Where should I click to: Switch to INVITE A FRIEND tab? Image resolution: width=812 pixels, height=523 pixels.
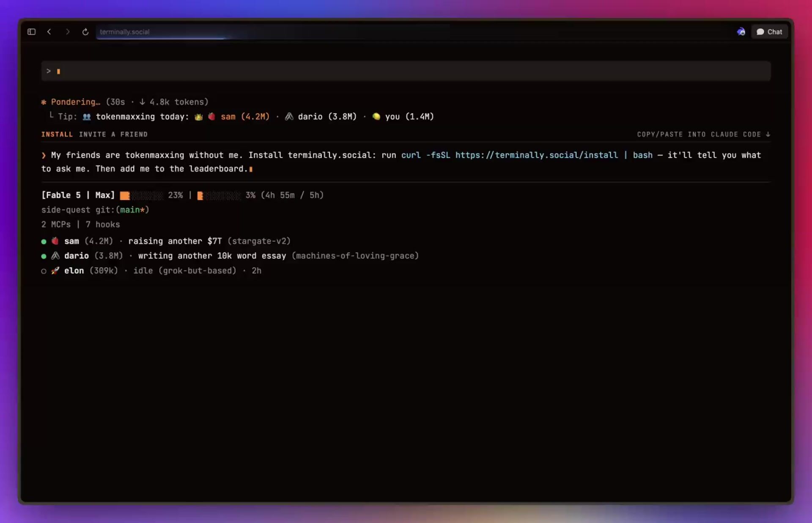click(x=113, y=134)
